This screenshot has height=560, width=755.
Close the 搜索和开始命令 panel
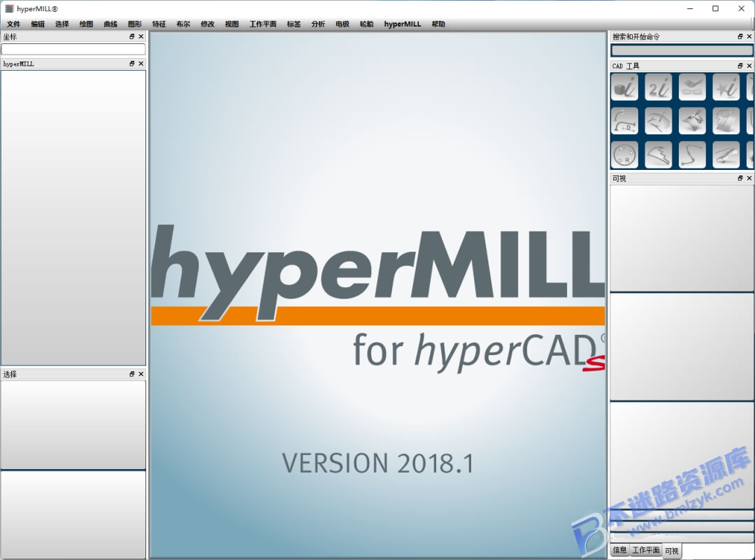point(749,36)
